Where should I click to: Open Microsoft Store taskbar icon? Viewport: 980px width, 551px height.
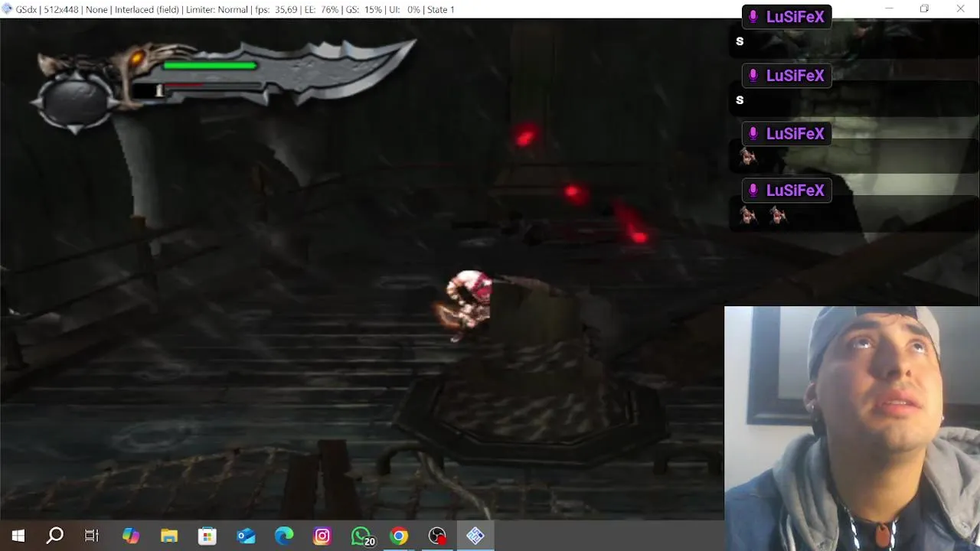coord(207,536)
